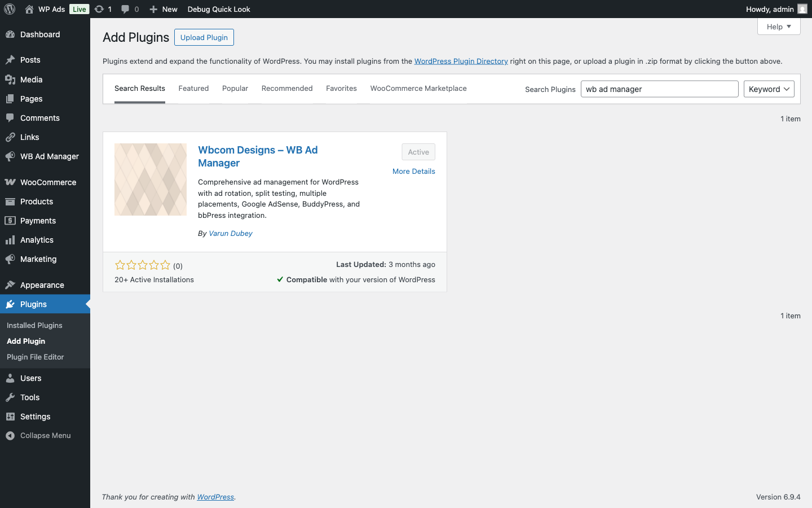Click the Settings sliders icon

tap(10, 417)
